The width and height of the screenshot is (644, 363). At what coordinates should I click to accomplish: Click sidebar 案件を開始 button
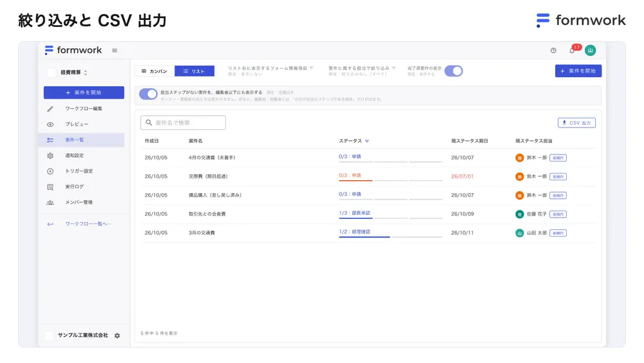[x=84, y=93]
